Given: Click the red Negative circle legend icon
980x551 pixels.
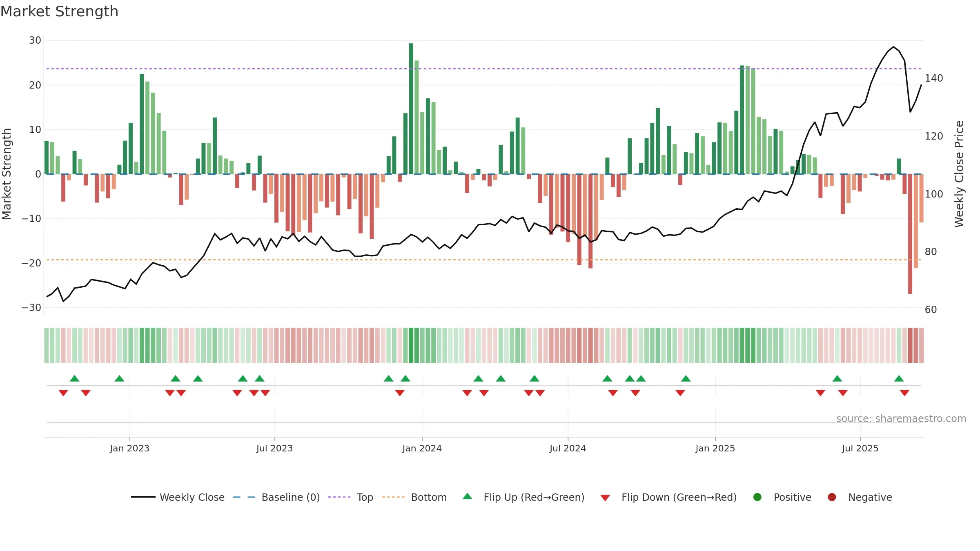Looking at the screenshot, I should pyautogui.click(x=832, y=497).
